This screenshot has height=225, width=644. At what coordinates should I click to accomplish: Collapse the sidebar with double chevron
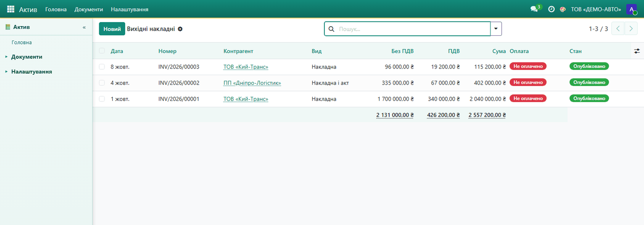click(84, 27)
